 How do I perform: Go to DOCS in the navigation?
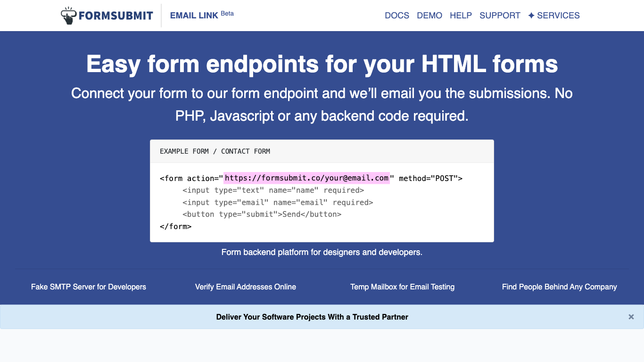[x=397, y=16]
